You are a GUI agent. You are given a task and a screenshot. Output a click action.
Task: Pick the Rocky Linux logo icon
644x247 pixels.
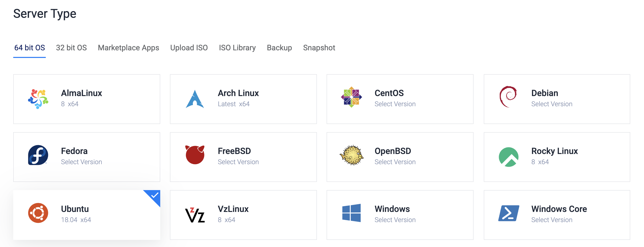click(x=508, y=157)
